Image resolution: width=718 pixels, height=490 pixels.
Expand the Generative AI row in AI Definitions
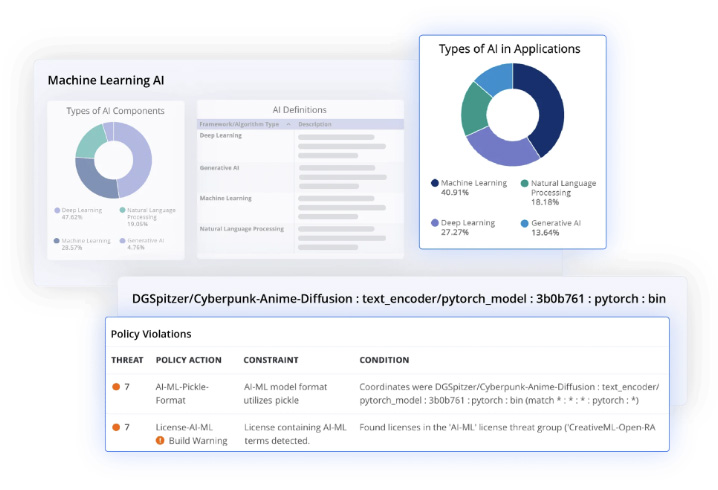[222, 166]
